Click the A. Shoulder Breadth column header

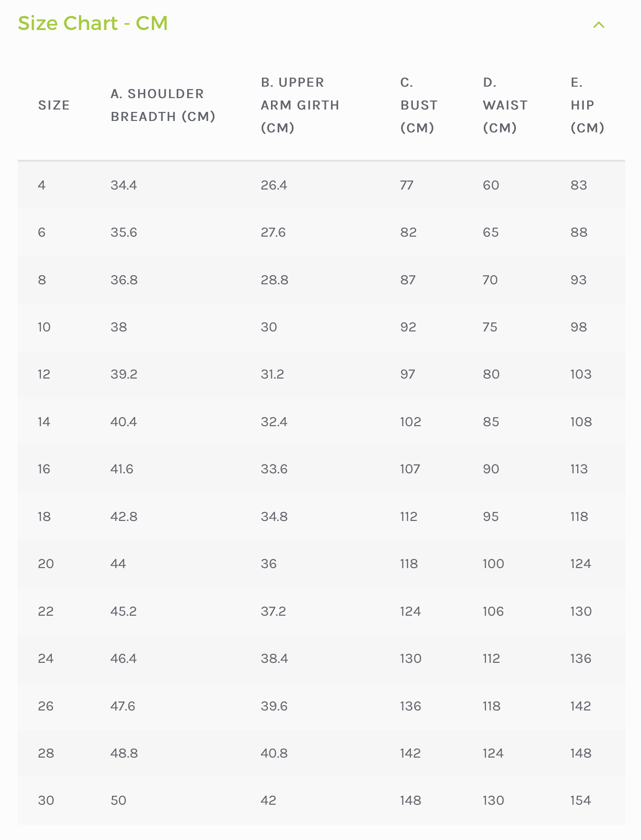click(164, 105)
